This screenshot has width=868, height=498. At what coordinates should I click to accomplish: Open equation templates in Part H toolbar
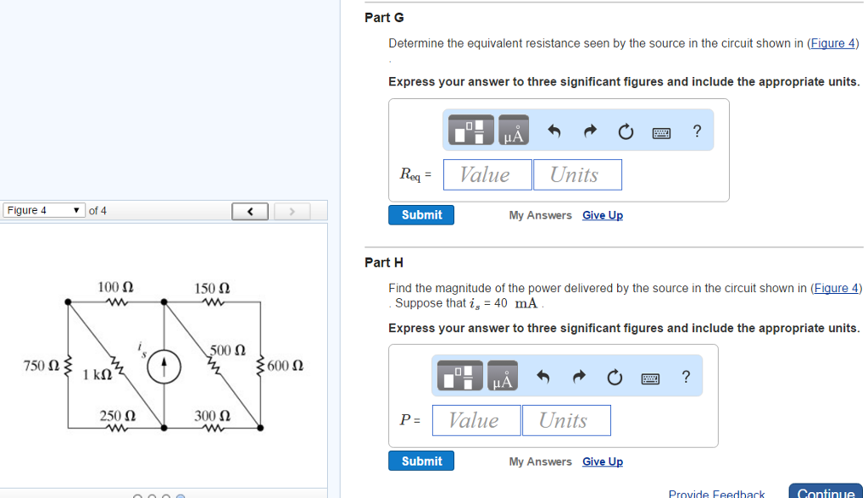459,376
